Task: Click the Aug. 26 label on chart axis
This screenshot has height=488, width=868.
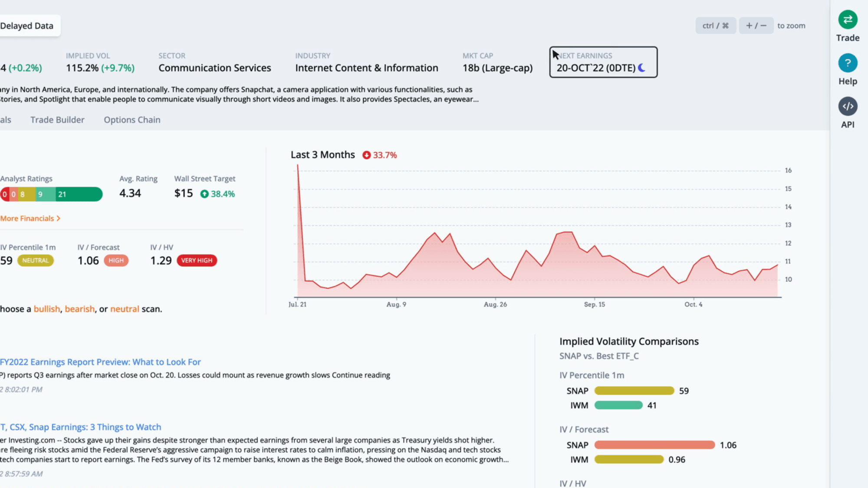Action: coord(495,305)
